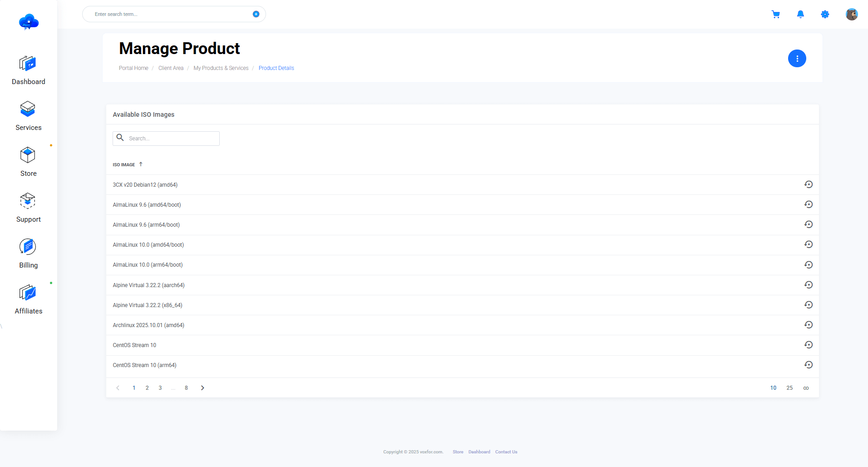This screenshot has height=467, width=868.
Task: Expand hidden pages via pagination ellipsis
Action: [173, 388]
